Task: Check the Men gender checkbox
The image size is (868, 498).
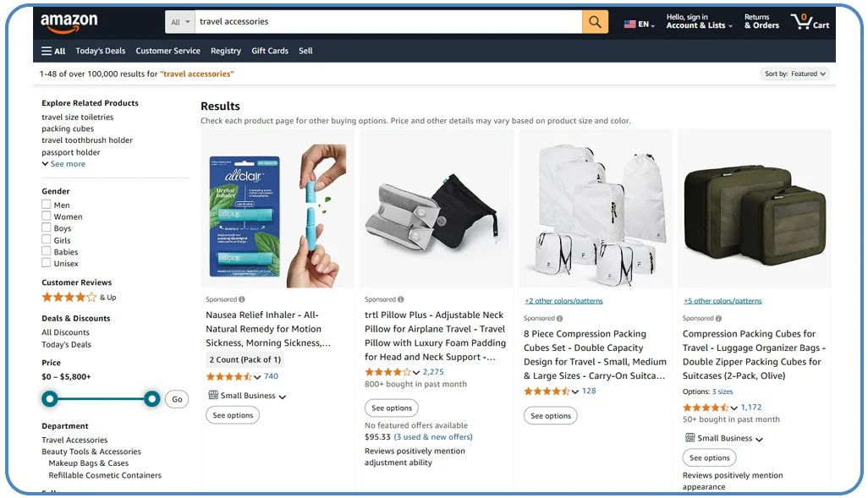Action: [x=47, y=204]
